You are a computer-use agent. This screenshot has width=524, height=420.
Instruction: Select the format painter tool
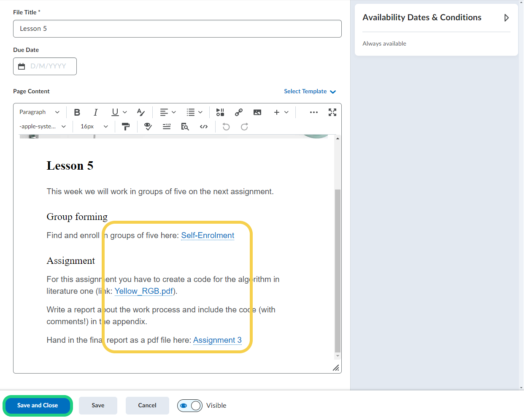tap(126, 127)
